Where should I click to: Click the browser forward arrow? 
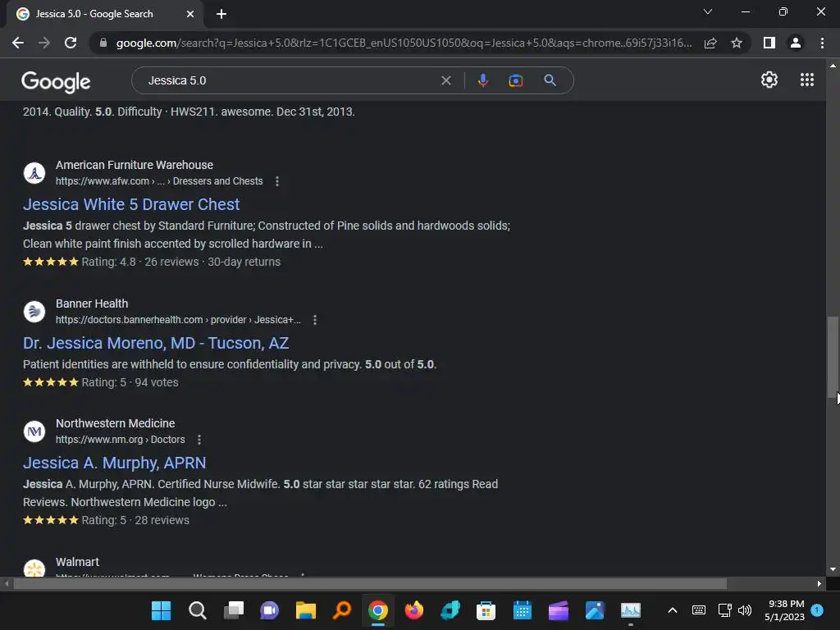point(44,43)
